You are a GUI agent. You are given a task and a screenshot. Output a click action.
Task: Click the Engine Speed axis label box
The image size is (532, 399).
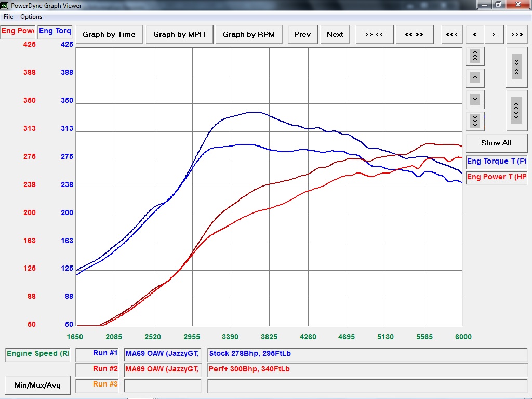coord(37,354)
